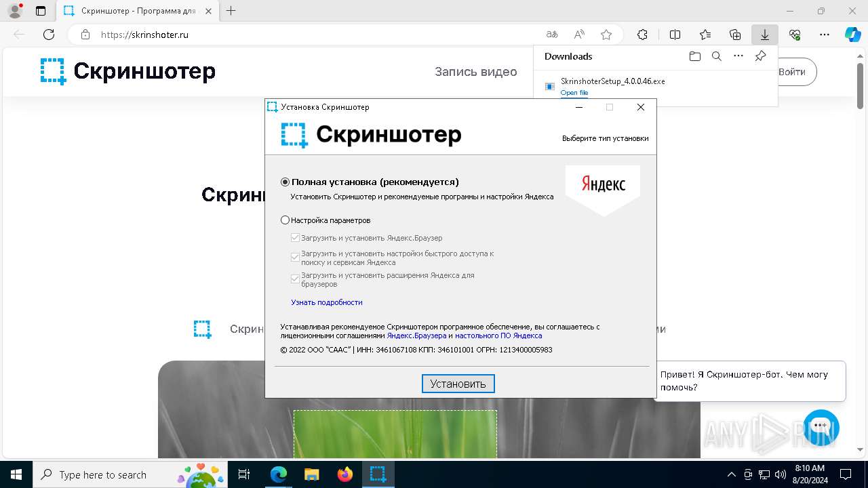Open the network tray icon

(x=764, y=474)
